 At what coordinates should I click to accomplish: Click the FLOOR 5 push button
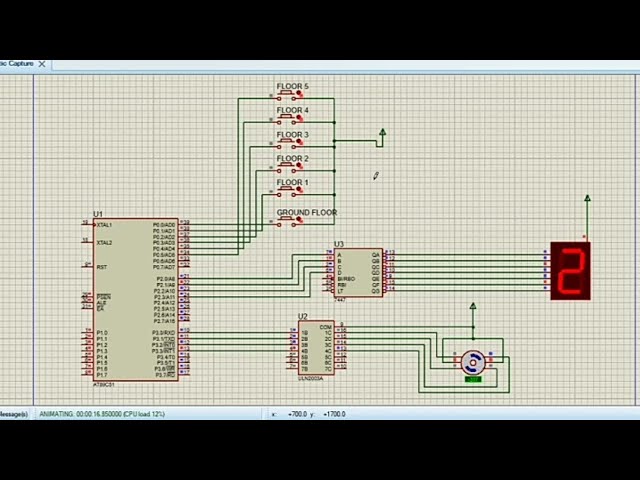coord(286,96)
